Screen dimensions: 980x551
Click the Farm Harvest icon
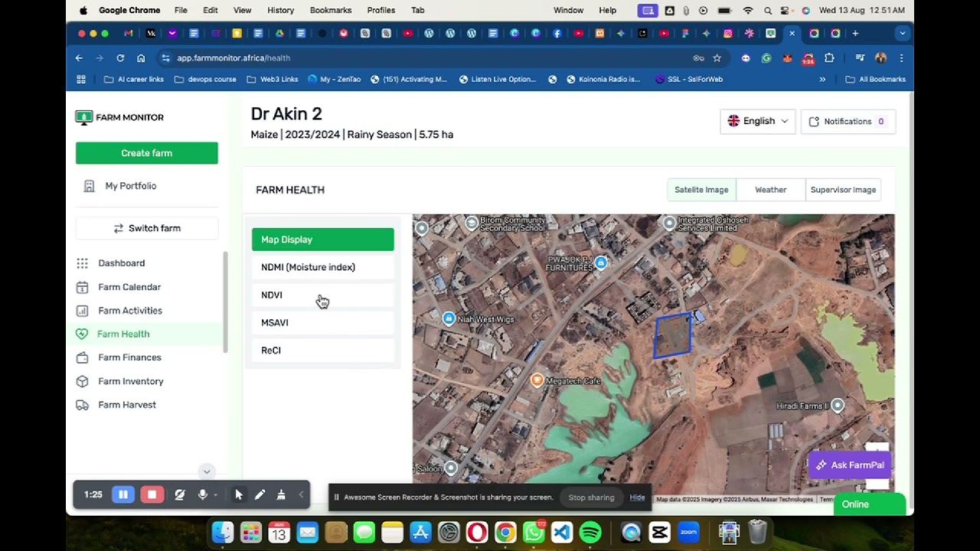[82, 405]
